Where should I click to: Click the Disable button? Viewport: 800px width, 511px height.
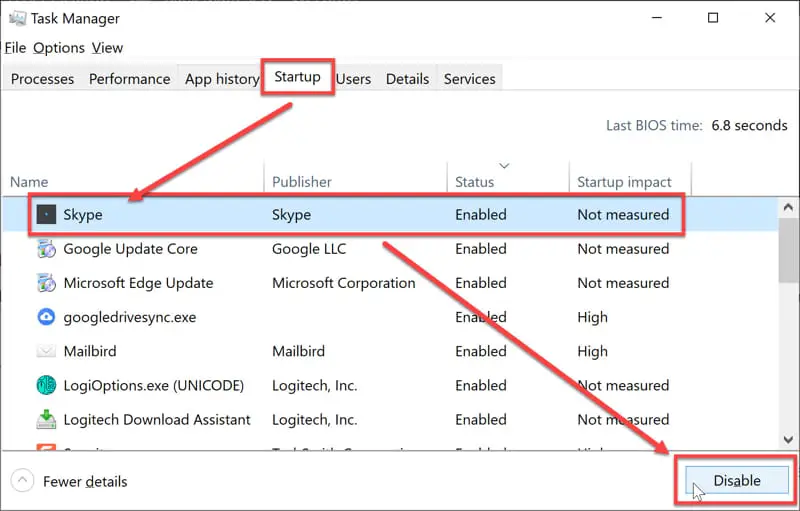[x=737, y=480]
